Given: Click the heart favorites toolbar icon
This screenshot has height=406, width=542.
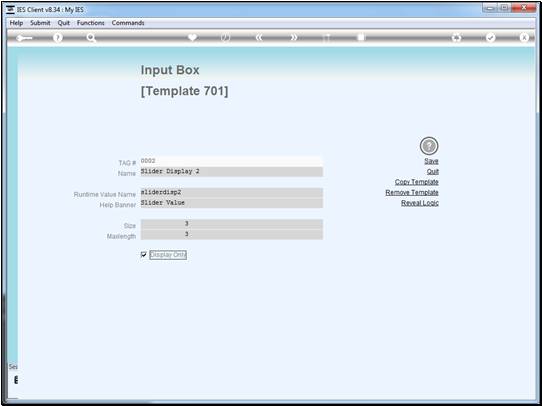Looking at the screenshot, I should point(192,37).
